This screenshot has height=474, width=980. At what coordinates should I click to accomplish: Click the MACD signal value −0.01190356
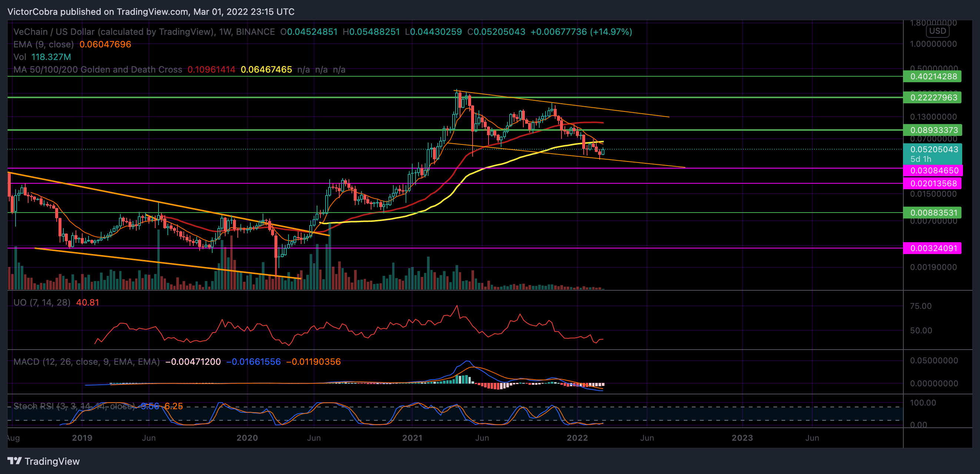[x=313, y=361]
